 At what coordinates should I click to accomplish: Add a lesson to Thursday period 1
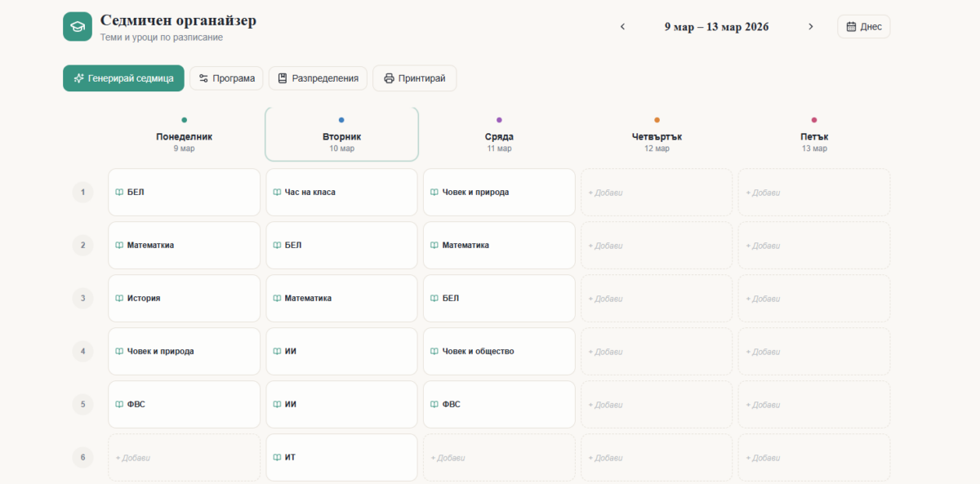[656, 193]
